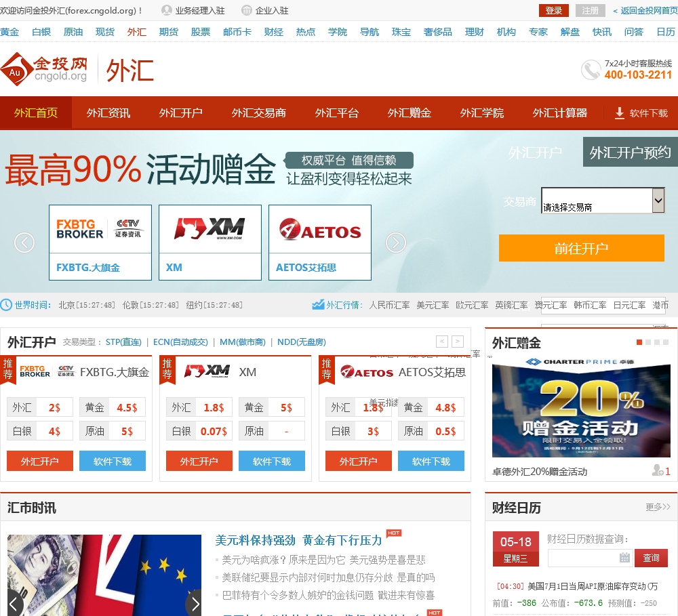The width and height of the screenshot is (678, 616).
Task: Open the 外汇开户 nav tab
Action: [x=181, y=112]
